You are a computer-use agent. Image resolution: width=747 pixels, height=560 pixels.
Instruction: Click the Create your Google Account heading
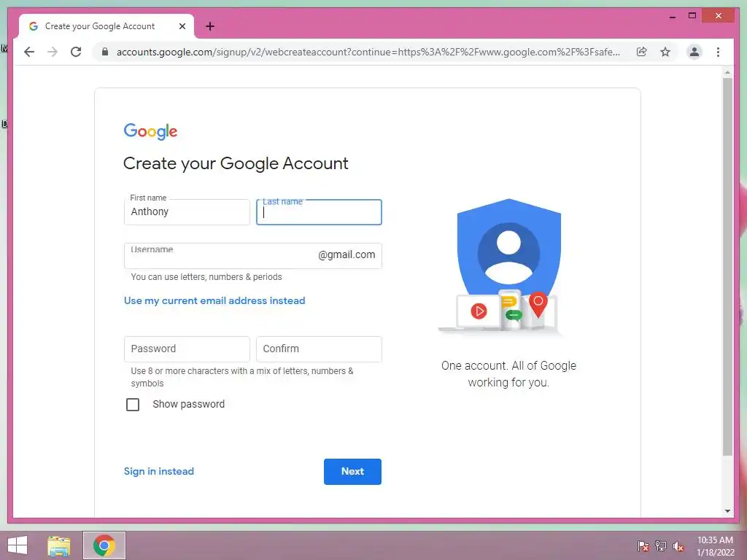236,163
